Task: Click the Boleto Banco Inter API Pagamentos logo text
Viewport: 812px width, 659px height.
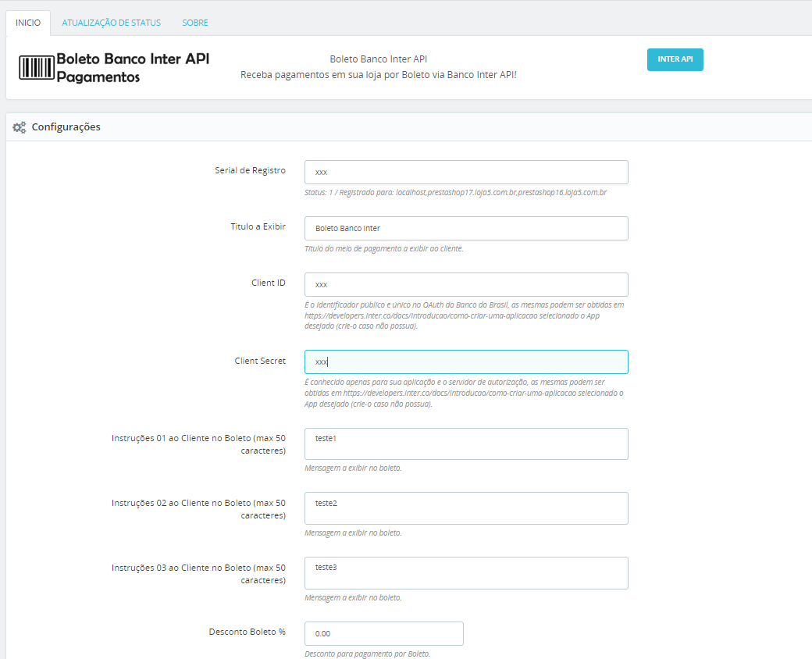Action: 133,67
